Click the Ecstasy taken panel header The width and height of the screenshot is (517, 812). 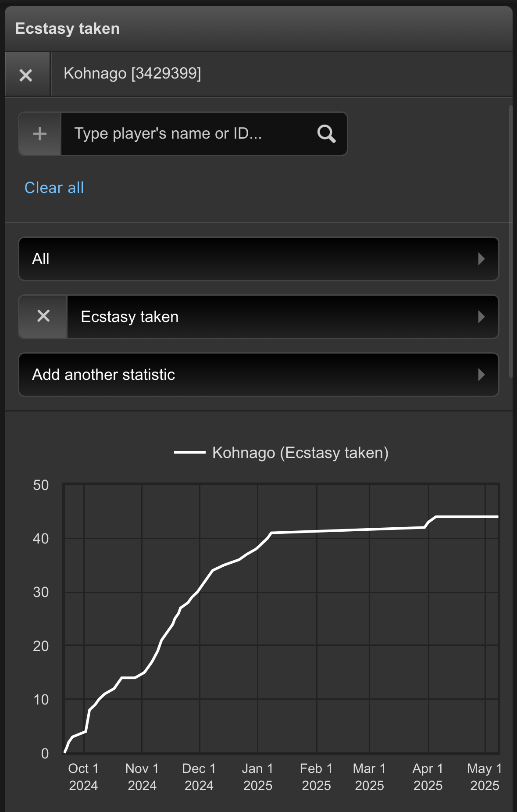tap(67, 29)
